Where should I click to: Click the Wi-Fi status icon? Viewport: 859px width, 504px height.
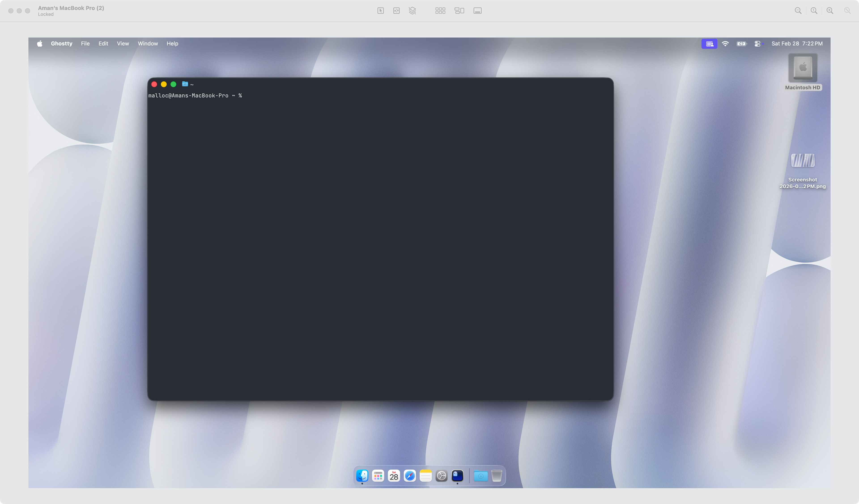[x=725, y=44]
